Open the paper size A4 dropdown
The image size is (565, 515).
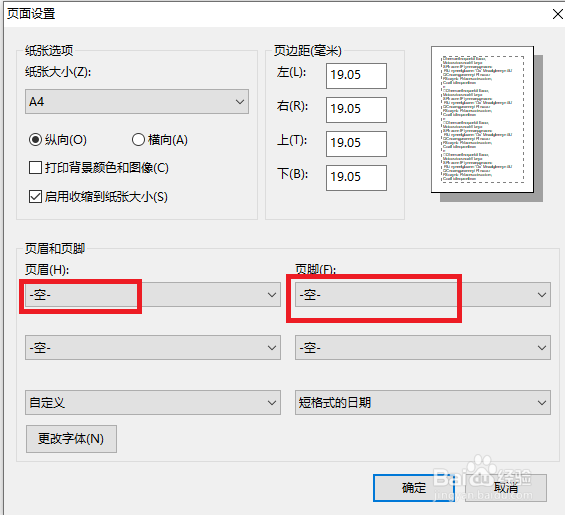137,102
